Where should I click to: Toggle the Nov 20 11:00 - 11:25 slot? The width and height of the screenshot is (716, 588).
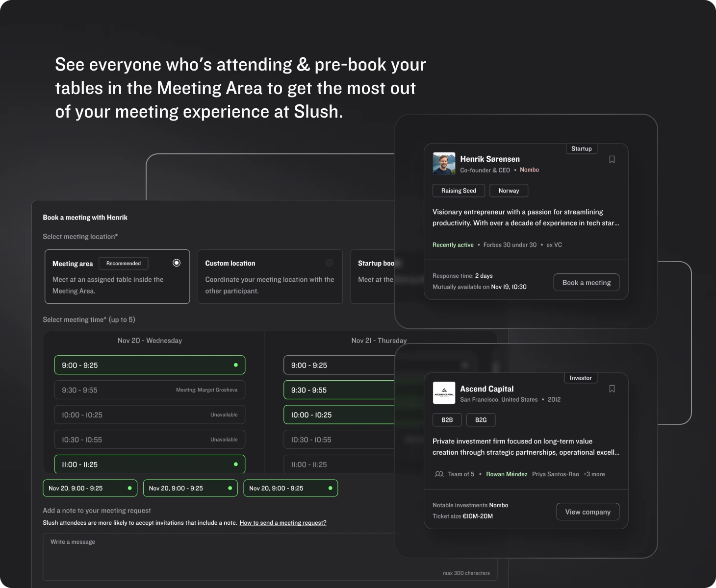[150, 464]
